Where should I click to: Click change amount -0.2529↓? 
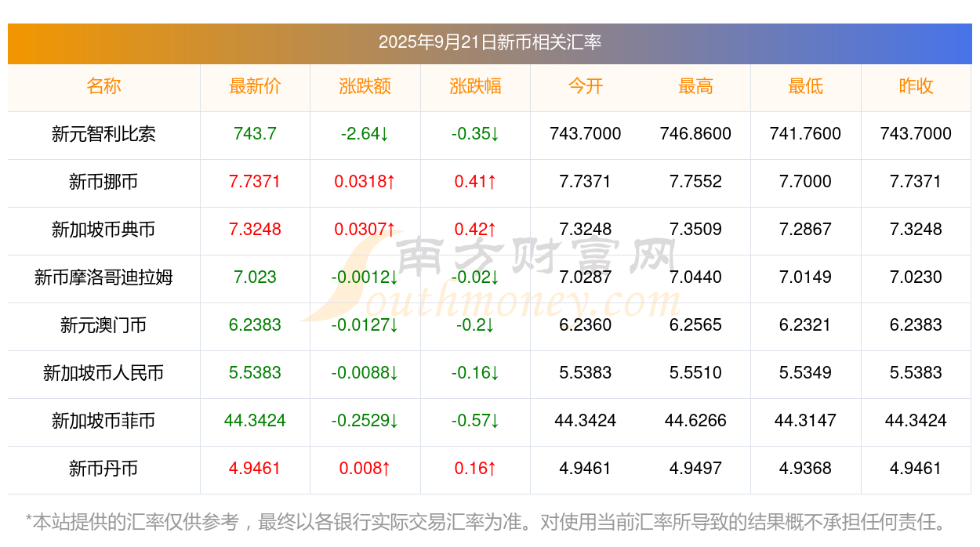click(x=365, y=421)
